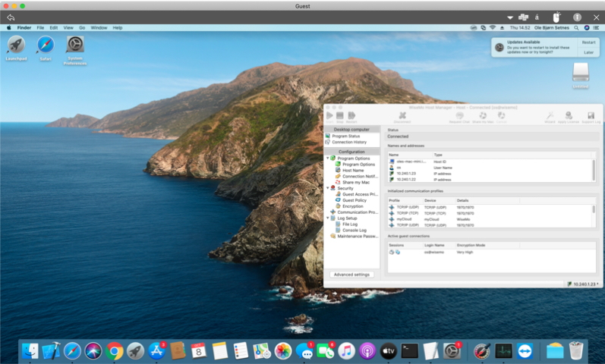
Task: Click Later on the updates notification
Action: [x=588, y=52]
